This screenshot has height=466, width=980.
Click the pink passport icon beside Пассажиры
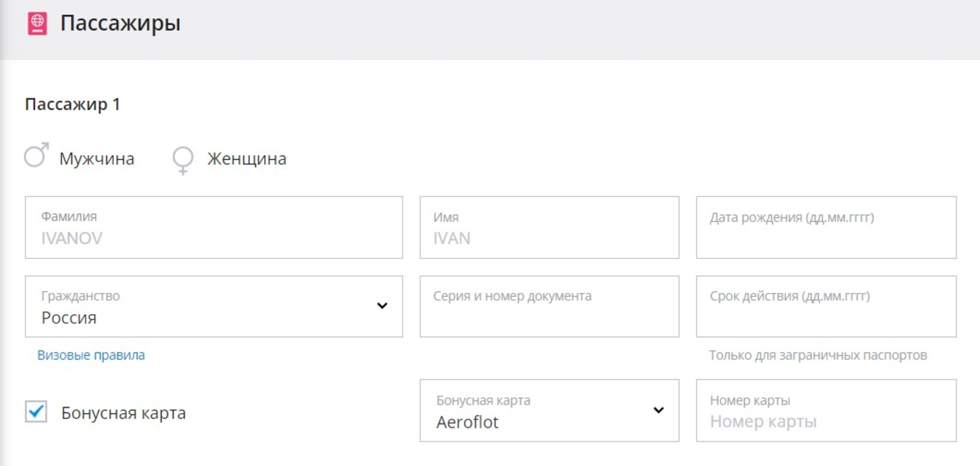(37, 24)
